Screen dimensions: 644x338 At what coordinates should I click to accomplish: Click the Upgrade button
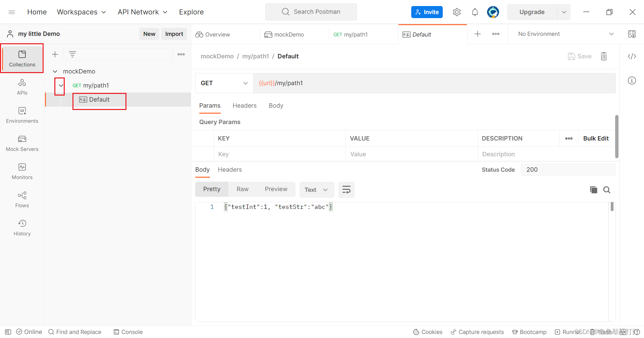[x=532, y=12]
